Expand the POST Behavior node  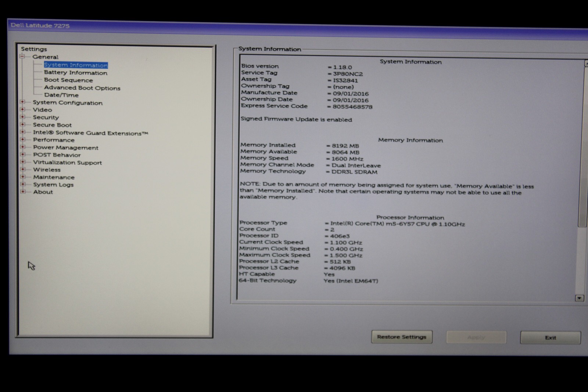22,154
